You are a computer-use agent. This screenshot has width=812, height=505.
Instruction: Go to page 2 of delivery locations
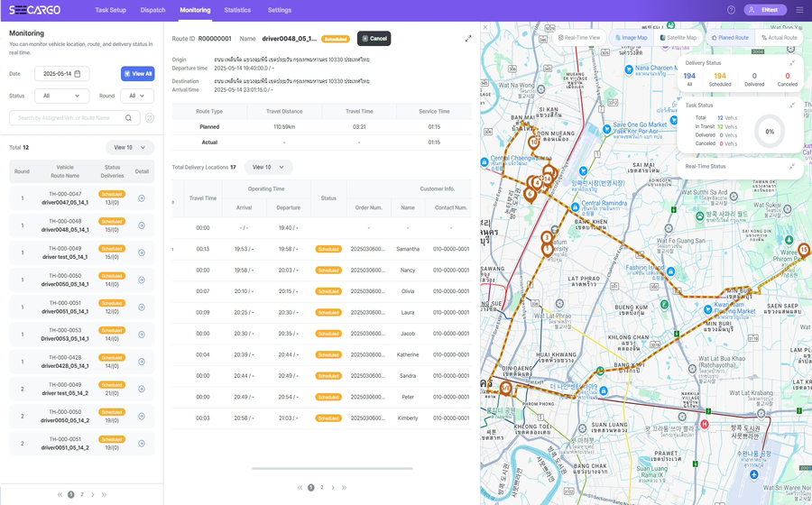tap(321, 487)
